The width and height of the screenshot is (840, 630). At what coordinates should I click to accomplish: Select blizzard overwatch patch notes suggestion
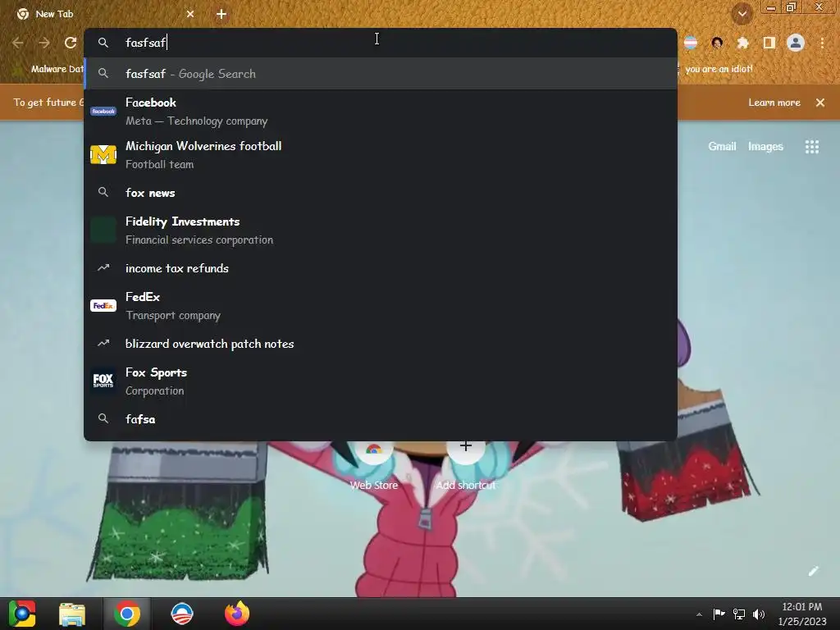(381, 344)
